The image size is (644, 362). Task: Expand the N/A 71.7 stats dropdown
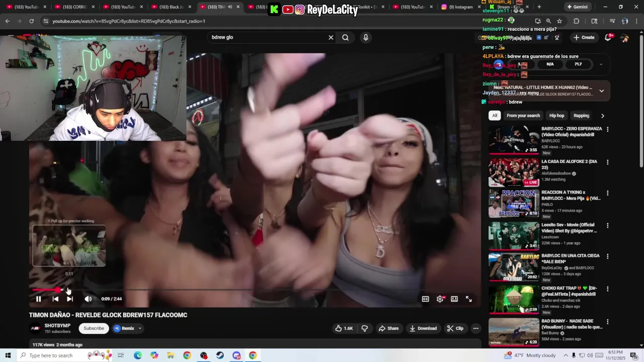(x=601, y=64)
